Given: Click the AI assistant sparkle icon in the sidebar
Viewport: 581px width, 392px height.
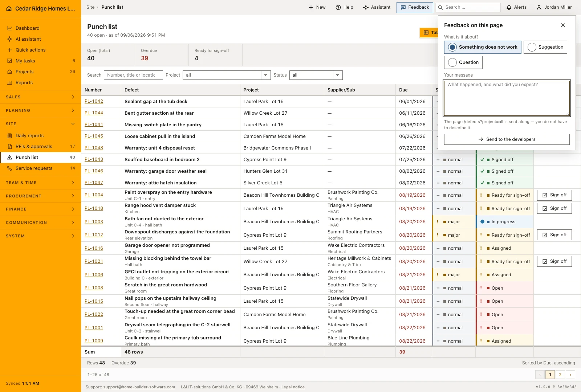Looking at the screenshot, I should pyautogui.click(x=10, y=39).
